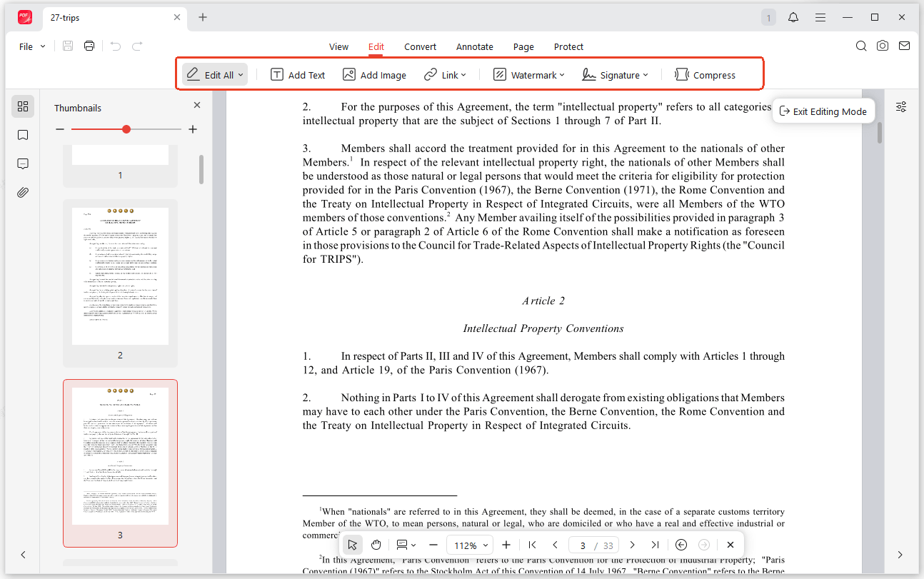Screen dimensions: 924x579
Task: Click the Add Image button
Action: pyautogui.click(x=374, y=75)
